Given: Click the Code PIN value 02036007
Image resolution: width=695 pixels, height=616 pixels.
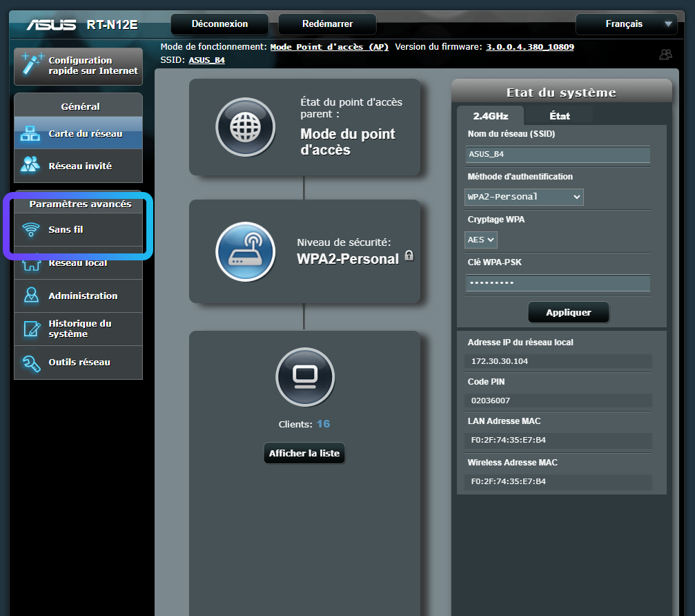Looking at the screenshot, I should [x=490, y=401].
